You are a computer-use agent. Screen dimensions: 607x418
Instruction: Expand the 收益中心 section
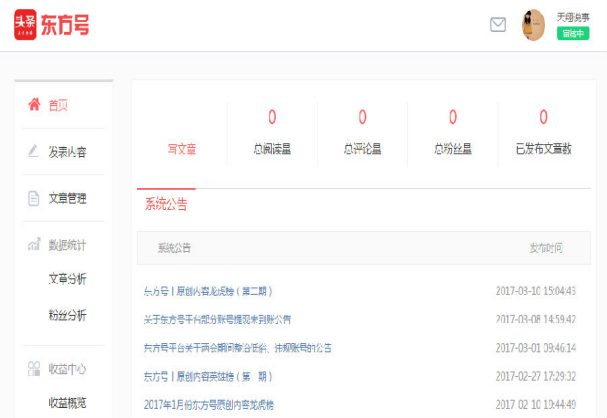67,369
